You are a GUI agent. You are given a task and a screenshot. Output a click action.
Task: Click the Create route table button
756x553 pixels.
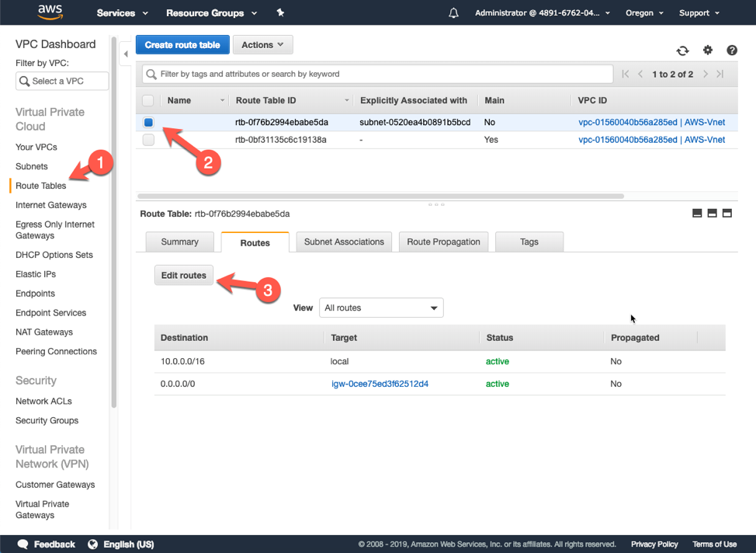(x=182, y=45)
